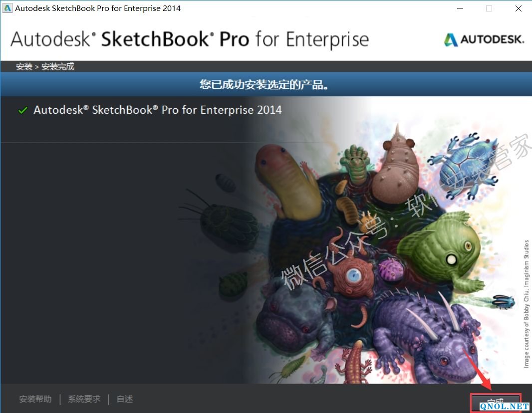Click the disabled maximize window button
The height and width of the screenshot is (413, 532).
pyautogui.click(x=489, y=8)
